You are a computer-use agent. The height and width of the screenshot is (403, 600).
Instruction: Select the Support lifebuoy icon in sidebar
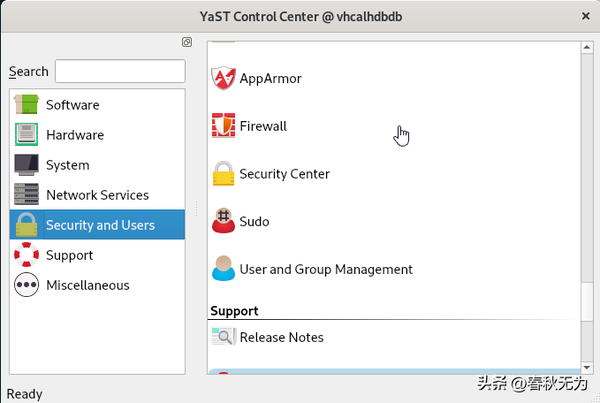(27, 255)
